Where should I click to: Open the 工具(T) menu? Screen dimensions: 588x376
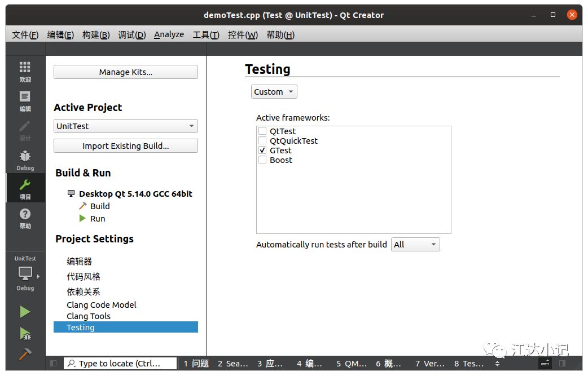[206, 35]
